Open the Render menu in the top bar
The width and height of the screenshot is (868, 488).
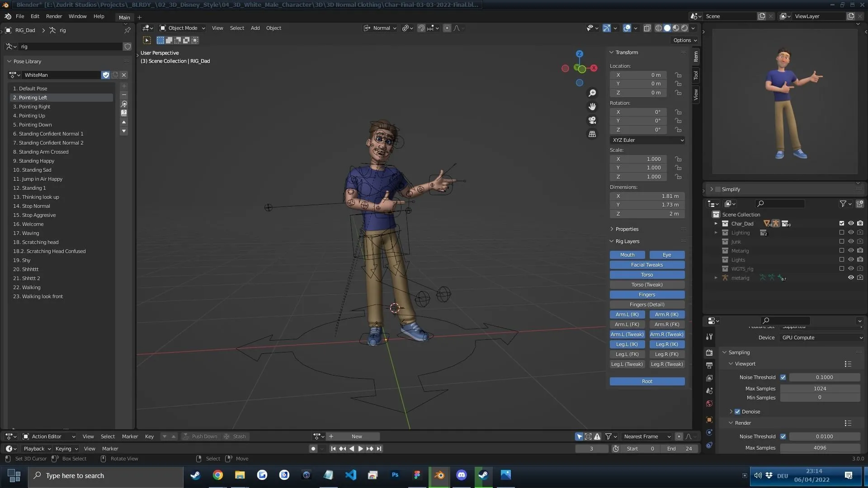click(54, 16)
